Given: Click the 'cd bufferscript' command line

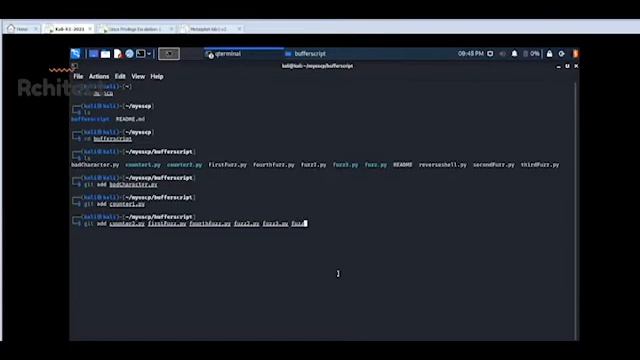Looking at the screenshot, I should pyautogui.click(x=108, y=139).
